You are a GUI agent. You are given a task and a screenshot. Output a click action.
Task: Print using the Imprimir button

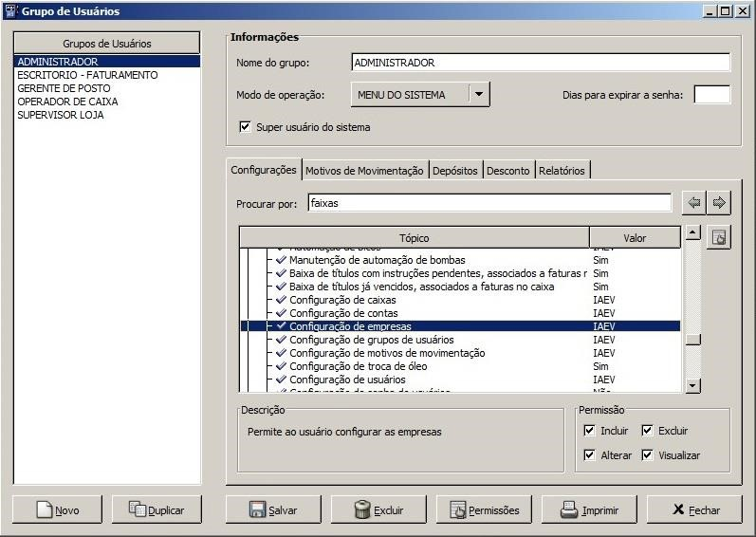(x=589, y=509)
